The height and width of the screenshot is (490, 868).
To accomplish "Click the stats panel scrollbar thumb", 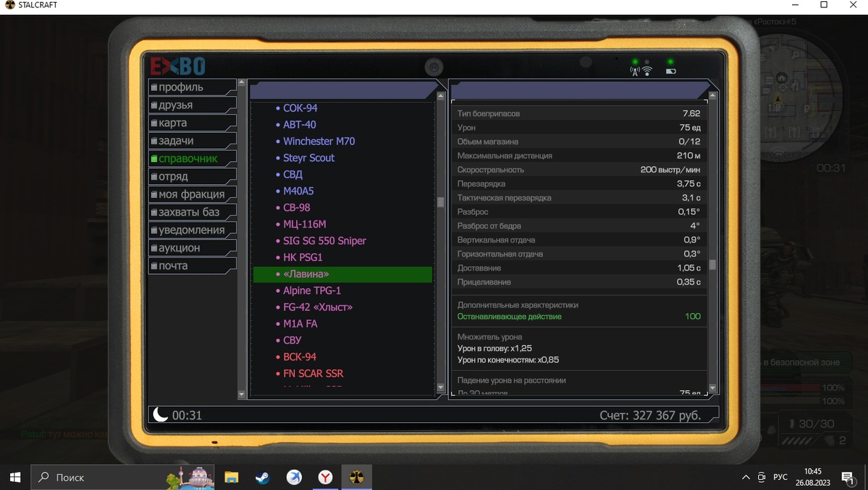I will 712,264.
